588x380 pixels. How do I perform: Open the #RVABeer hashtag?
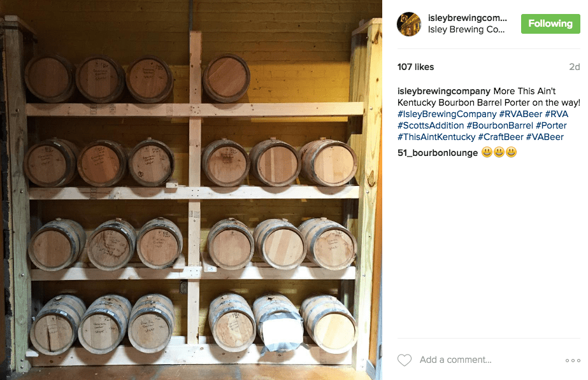click(x=520, y=114)
